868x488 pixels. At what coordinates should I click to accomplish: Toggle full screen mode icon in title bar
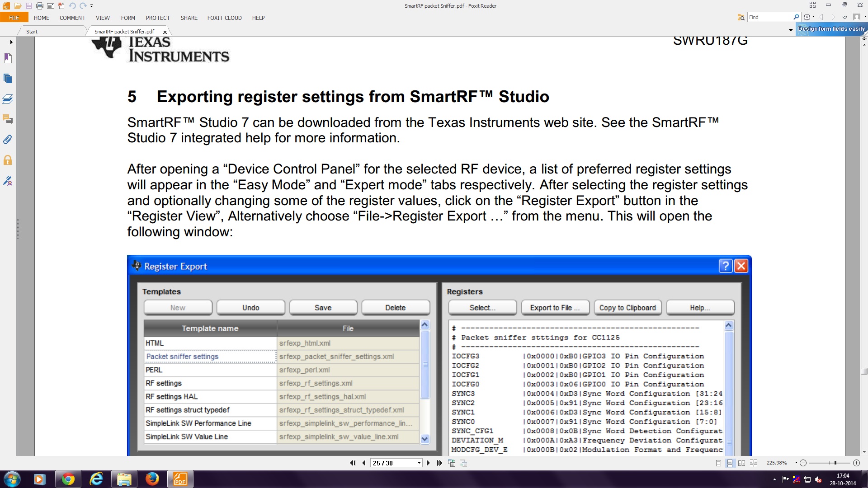(812, 5)
